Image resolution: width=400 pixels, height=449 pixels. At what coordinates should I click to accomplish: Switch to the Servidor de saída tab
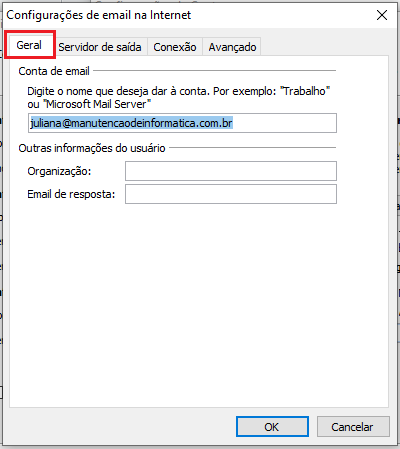[100, 47]
